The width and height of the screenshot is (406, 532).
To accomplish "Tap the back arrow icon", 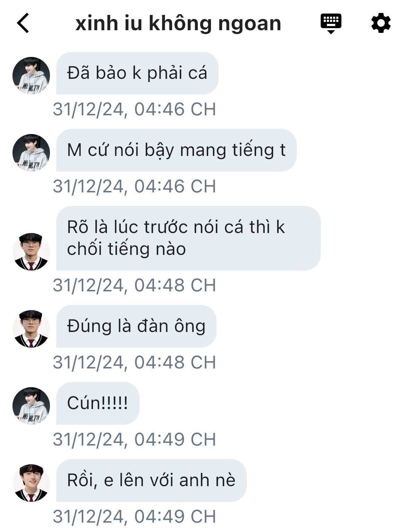I will pyautogui.click(x=23, y=23).
